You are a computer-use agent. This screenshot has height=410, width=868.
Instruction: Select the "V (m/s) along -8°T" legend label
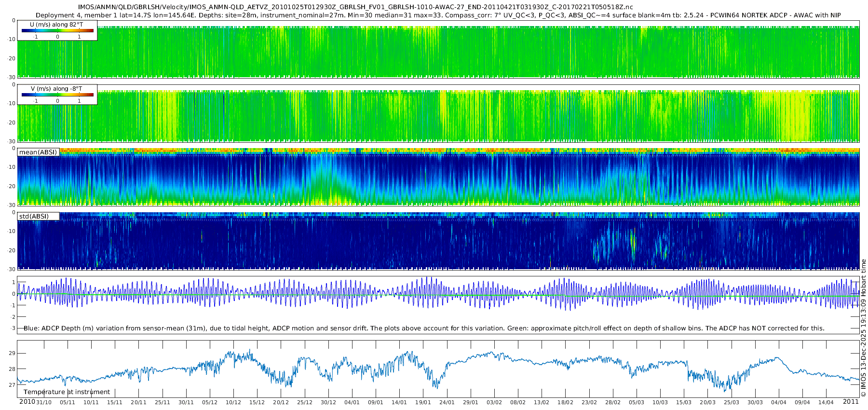point(56,88)
